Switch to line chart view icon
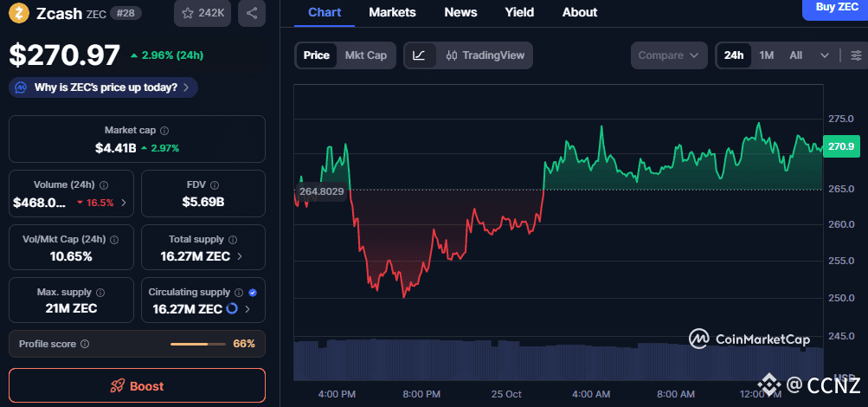868x407 pixels. [x=419, y=55]
